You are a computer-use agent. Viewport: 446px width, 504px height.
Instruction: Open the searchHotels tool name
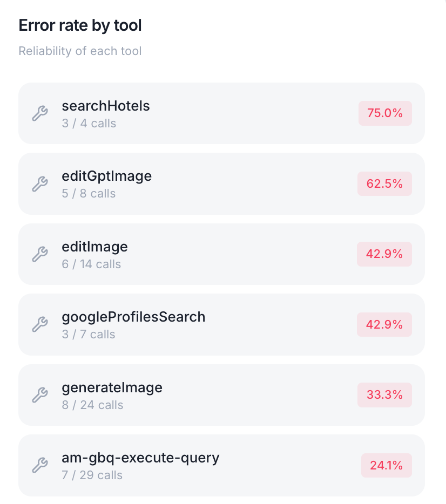[106, 106]
